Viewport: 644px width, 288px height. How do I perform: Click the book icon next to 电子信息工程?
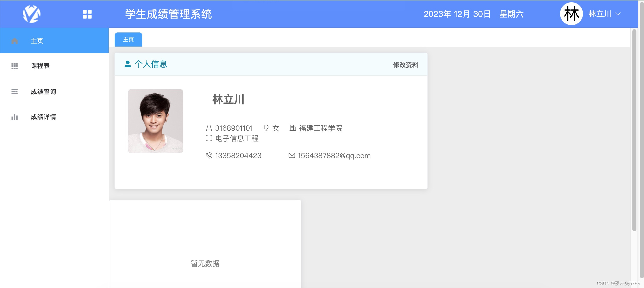point(209,138)
